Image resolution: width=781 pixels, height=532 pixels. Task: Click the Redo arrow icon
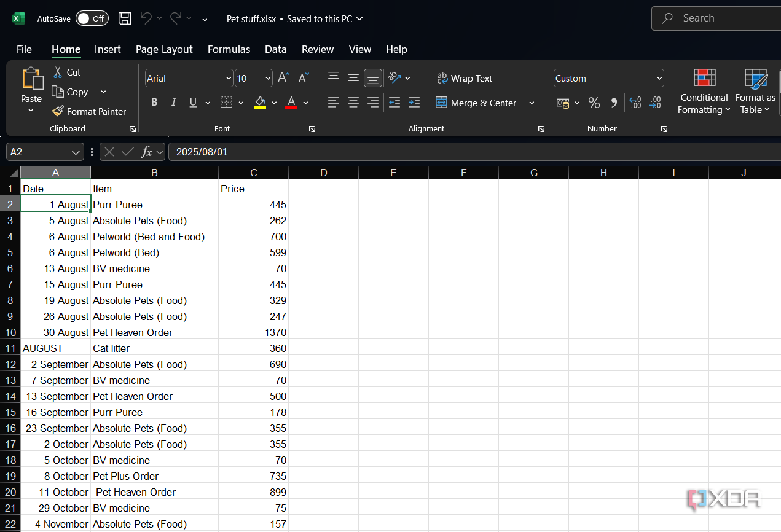click(175, 18)
